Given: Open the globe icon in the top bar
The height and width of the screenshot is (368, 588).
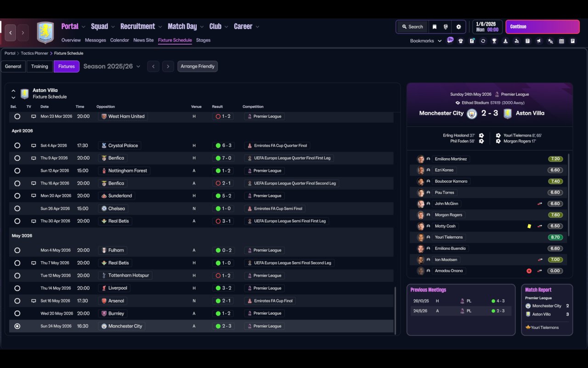Looking at the screenshot, I should pyautogui.click(x=446, y=27).
